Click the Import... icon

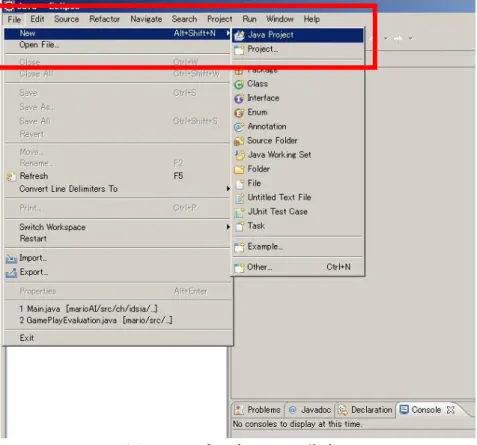coord(11,259)
